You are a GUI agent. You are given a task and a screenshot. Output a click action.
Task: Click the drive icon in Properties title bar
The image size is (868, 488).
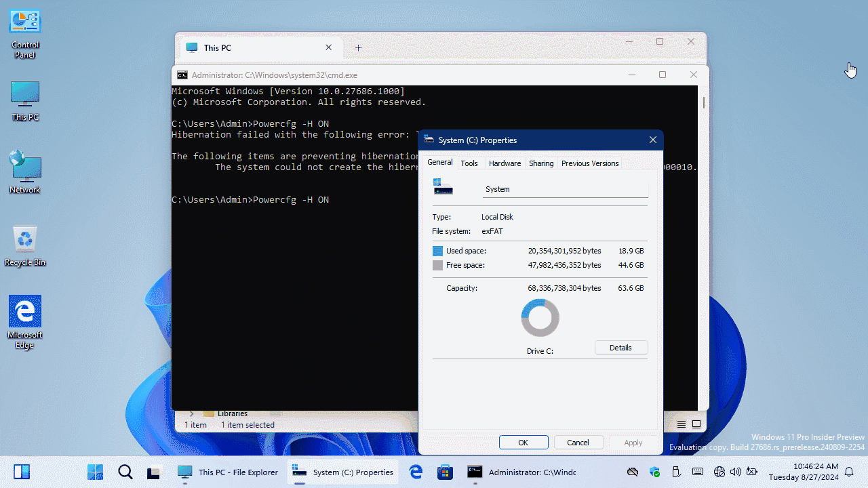pyautogui.click(x=429, y=140)
